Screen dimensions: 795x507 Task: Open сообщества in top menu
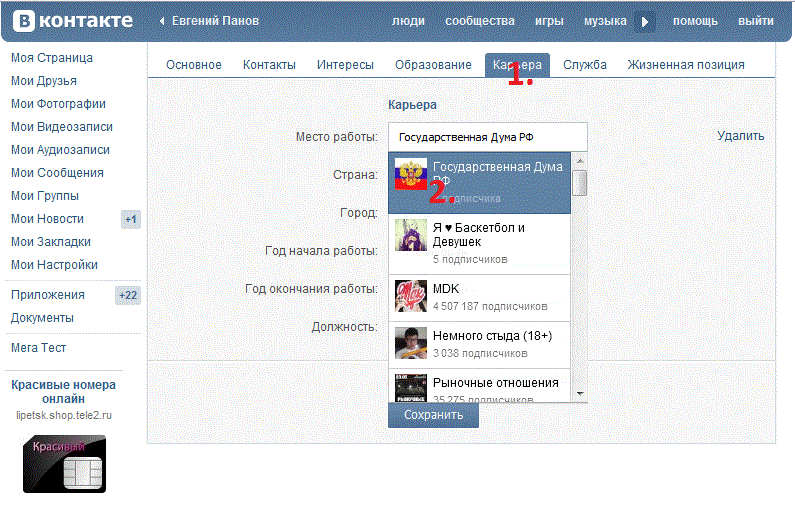[480, 21]
